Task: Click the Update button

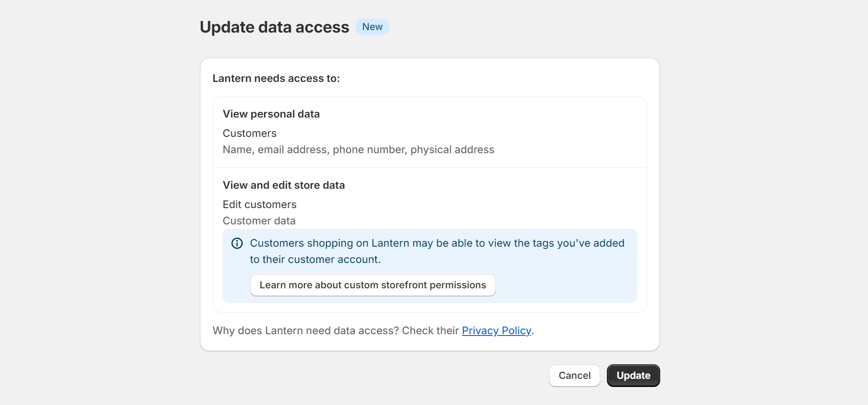Action: click(633, 375)
